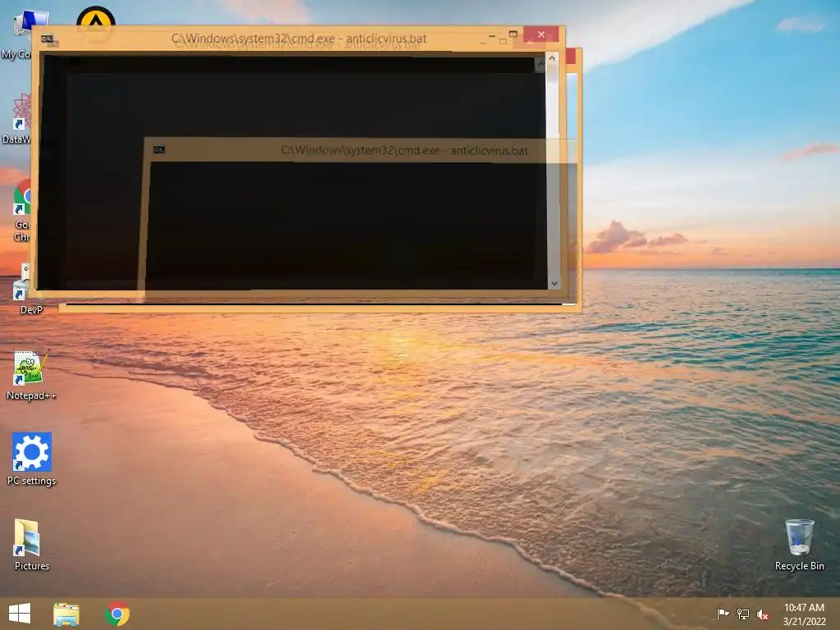The width and height of the screenshot is (840, 630).
Task: Select the DataW desktop shortcut
Action: [18, 119]
